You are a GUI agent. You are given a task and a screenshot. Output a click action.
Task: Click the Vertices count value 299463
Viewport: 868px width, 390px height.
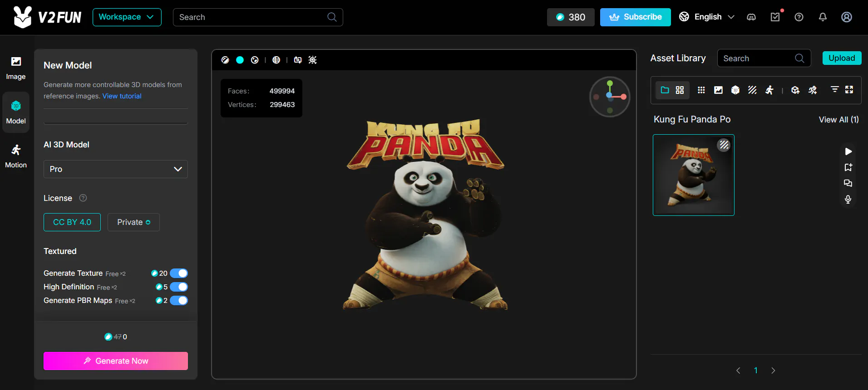coord(282,105)
